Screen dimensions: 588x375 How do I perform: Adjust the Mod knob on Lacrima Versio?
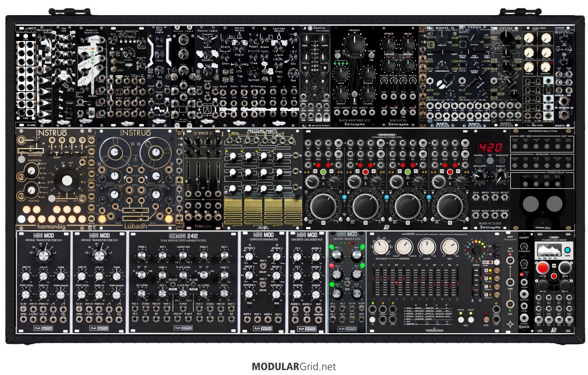[x=294, y=75]
